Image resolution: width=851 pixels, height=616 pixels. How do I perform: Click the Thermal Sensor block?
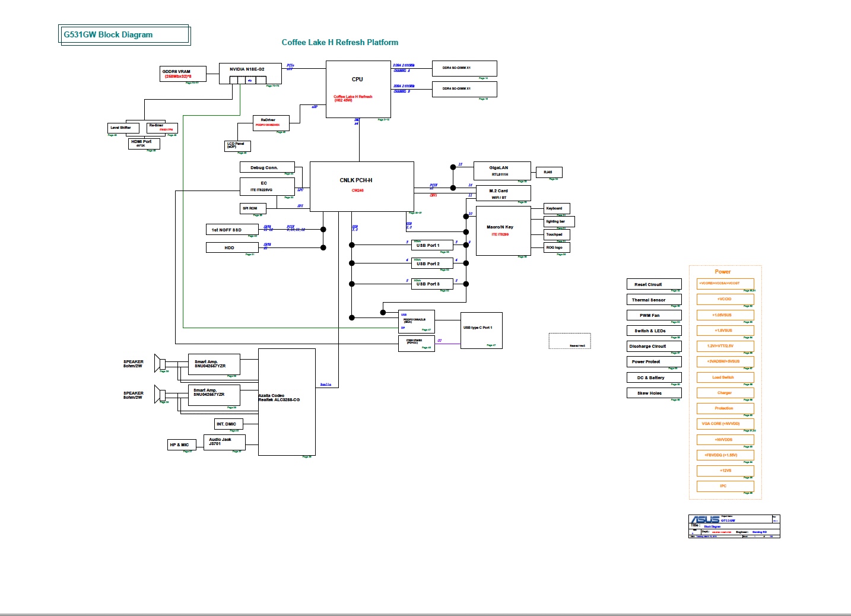pyautogui.click(x=654, y=300)
